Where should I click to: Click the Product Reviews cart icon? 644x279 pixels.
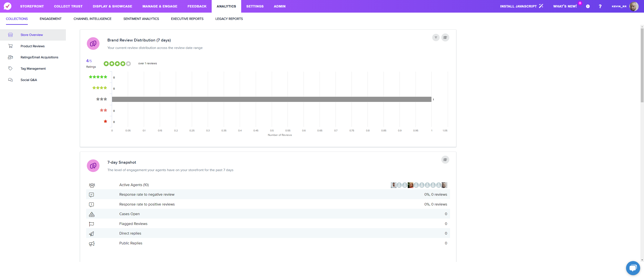(10, 46)
